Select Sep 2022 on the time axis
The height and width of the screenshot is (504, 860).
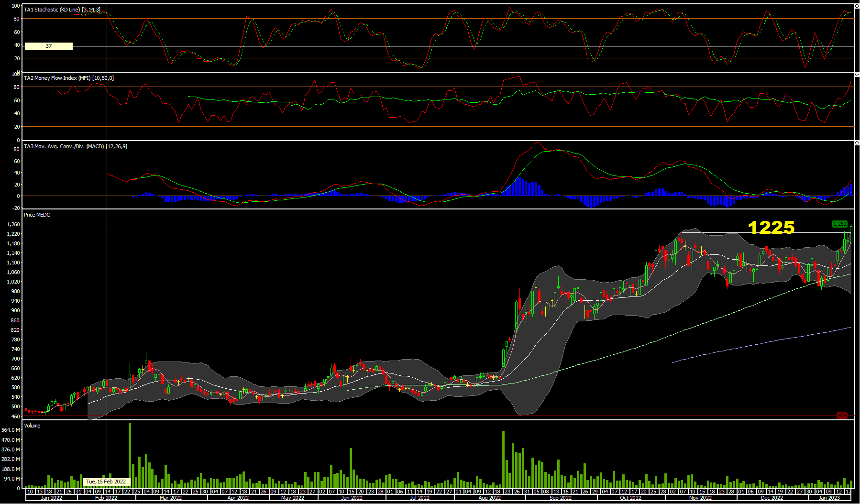tap(561, 498)
